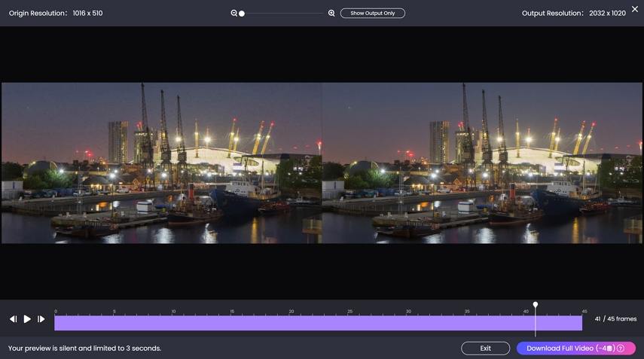Click the '41 / 45 frames' counter
Screen dimensions: 644x359
(615, 319)
